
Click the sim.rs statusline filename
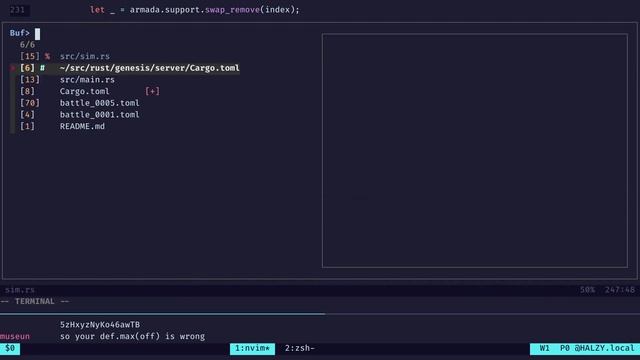(x=20, y=290)
